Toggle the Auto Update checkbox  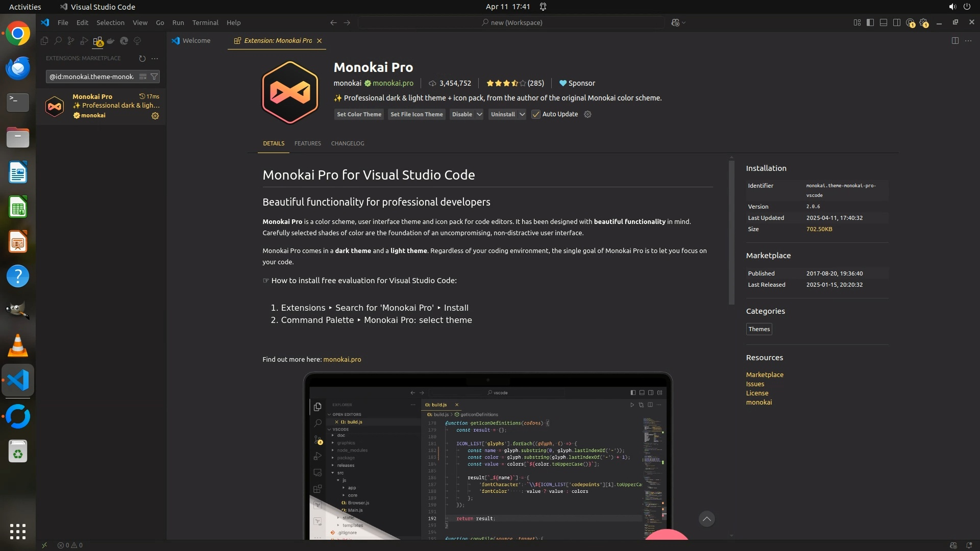pyautogui.click(x=536, y=114)
